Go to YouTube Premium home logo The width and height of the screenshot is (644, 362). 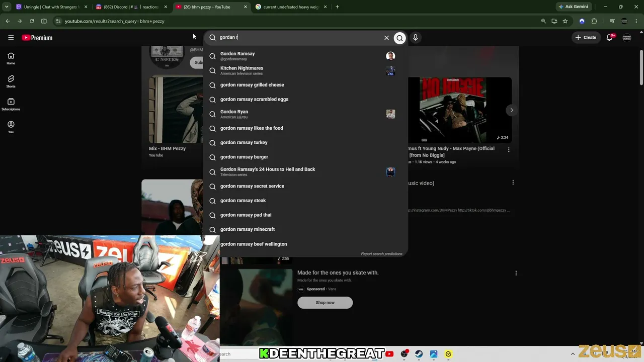click(37, 38)
